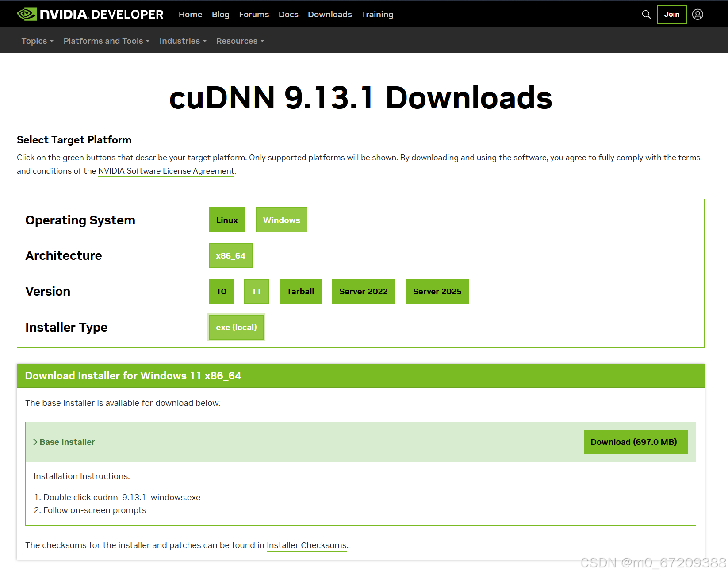Select the Tarball version option
Screen dimensions: 728x575
tap(300, 291)
